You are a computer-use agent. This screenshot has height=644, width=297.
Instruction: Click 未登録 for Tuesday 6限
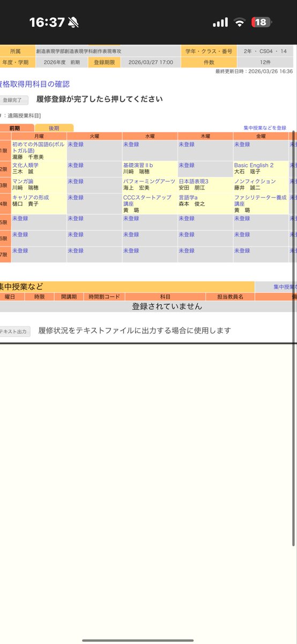click(x=76, y=235)
